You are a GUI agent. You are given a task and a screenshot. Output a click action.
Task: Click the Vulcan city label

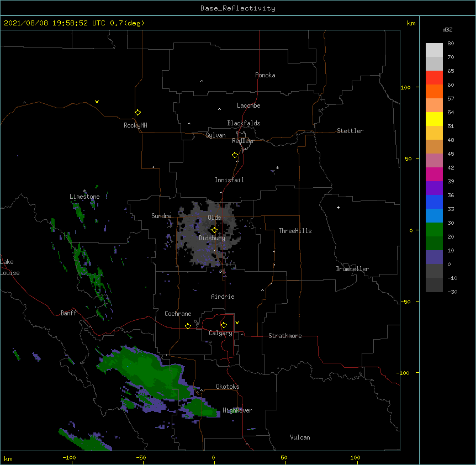pos(300,437)
